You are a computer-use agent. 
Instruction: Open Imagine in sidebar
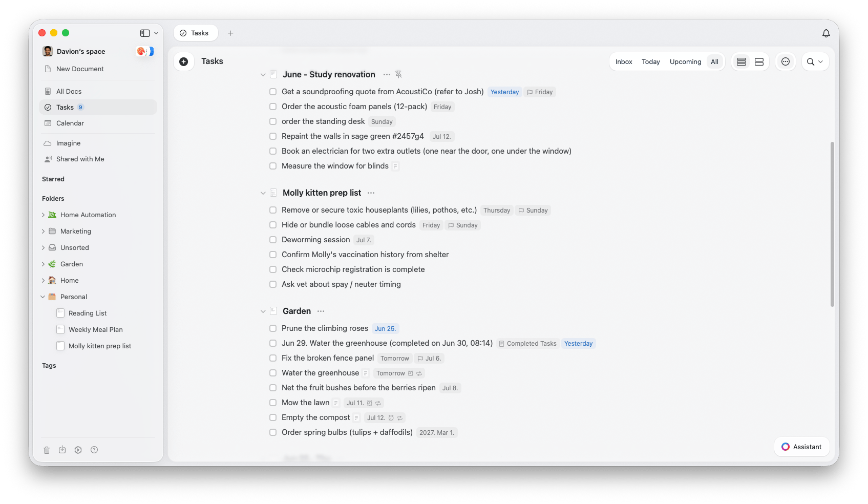point(98,143)
